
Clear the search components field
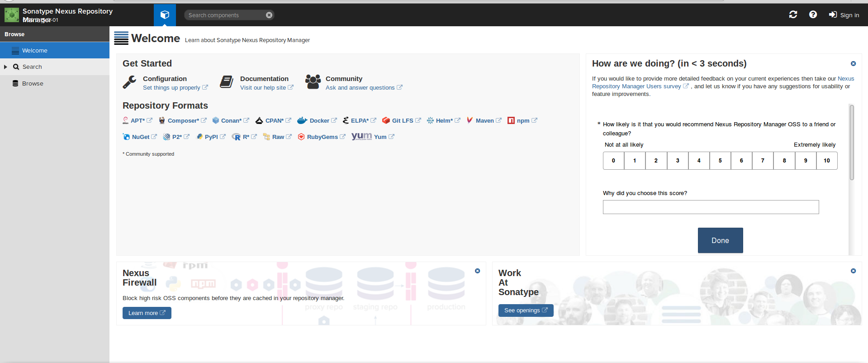(269, 15)
